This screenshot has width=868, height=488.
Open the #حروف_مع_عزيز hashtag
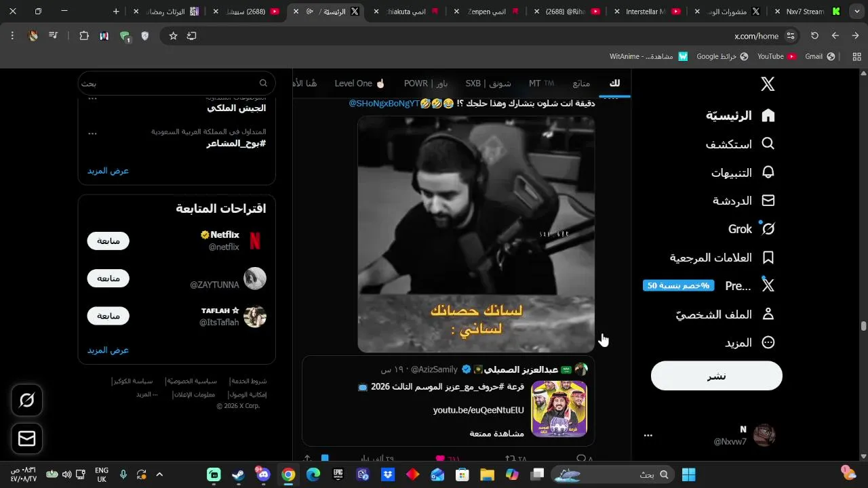point(475,387)
